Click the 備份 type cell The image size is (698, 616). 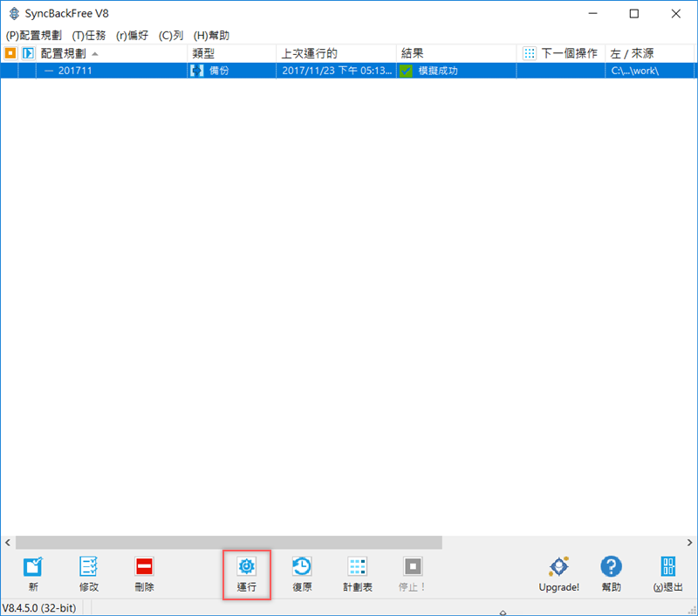click(x=231, y=71)
